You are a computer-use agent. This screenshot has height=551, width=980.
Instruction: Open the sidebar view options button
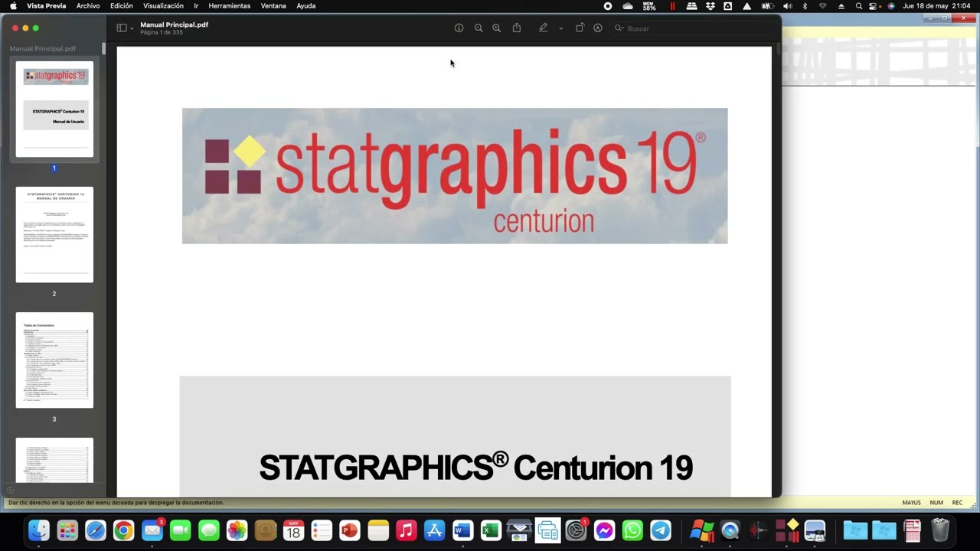[124, 28]
